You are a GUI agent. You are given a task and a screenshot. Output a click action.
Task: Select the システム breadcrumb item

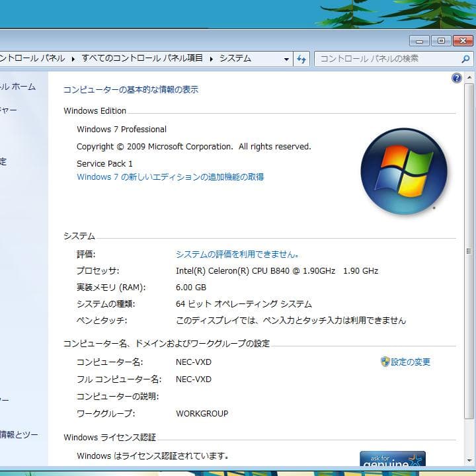point(235,58)
